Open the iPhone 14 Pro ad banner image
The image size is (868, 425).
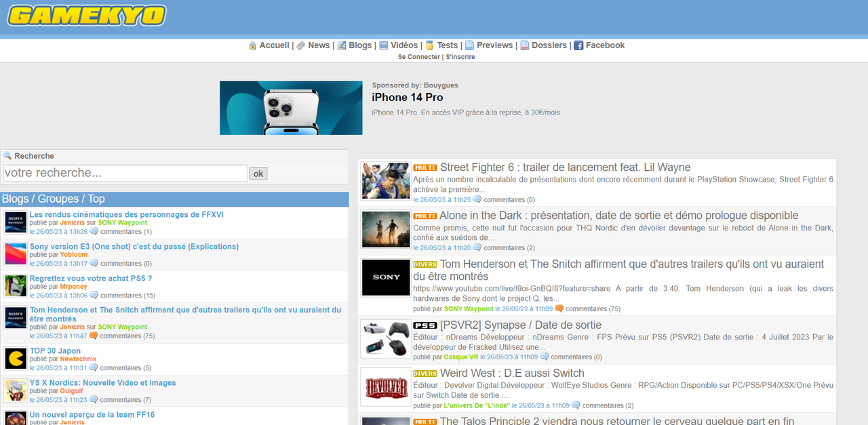point(291,108)
